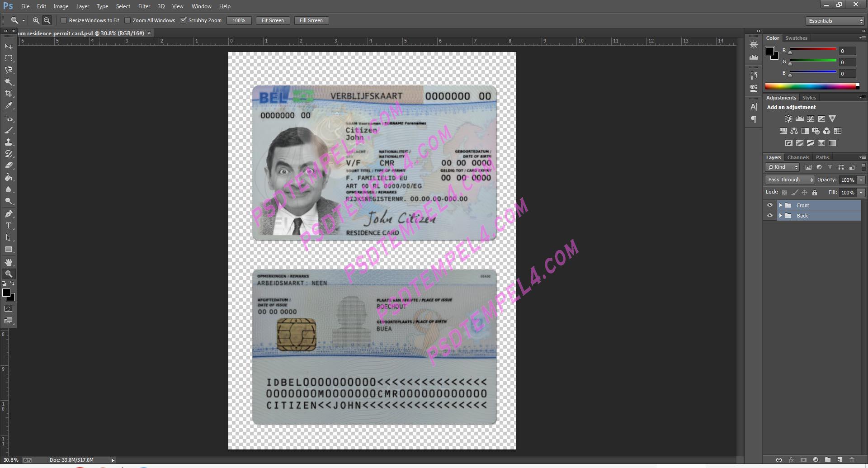Disable the Scrubby Zoom checkbox
This screenshot has width=868, height=468.
pos(184,20)
